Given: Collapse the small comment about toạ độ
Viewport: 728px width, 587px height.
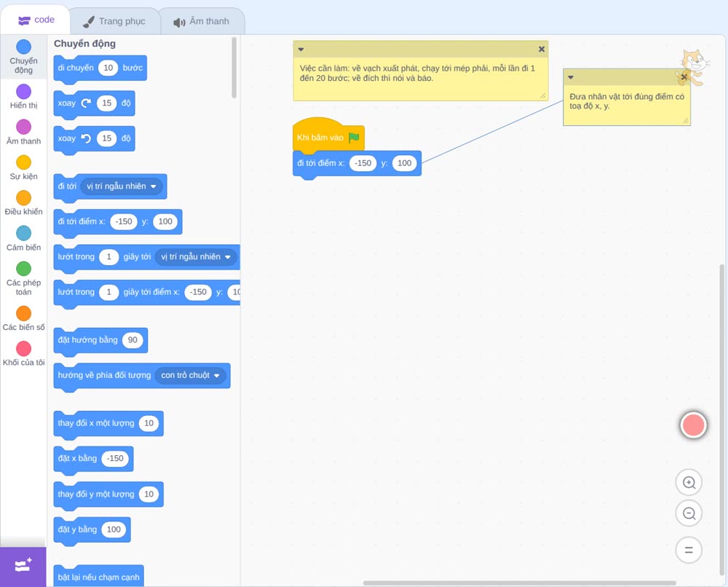Looking at the screenshot, I should click(571, 77).
